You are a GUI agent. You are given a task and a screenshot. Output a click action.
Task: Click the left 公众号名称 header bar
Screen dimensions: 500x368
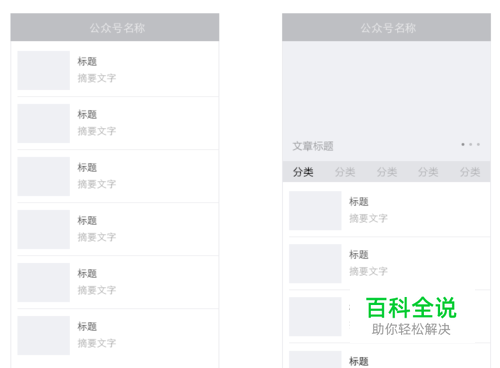point(115,27)
